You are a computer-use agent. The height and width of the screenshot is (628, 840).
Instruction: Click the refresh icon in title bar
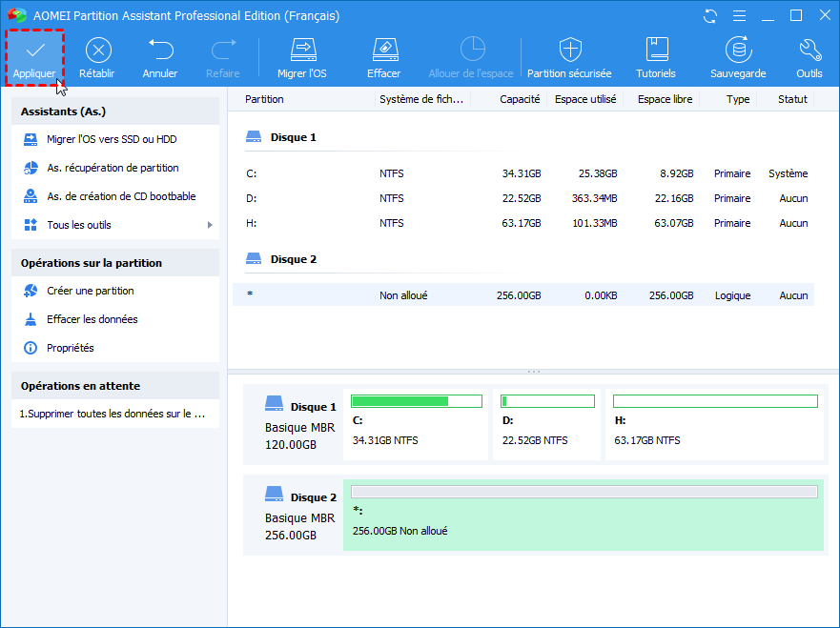point(709,16)
